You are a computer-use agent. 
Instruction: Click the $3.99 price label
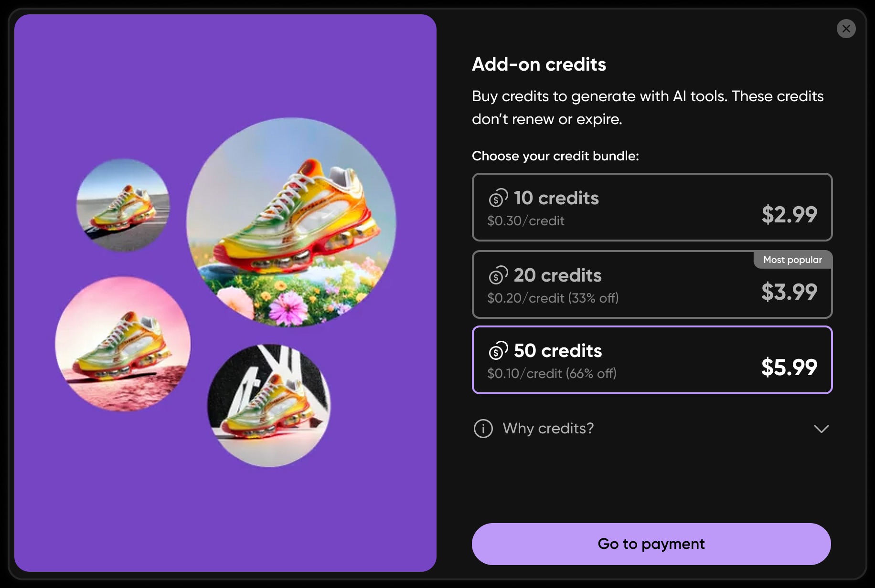789,292
